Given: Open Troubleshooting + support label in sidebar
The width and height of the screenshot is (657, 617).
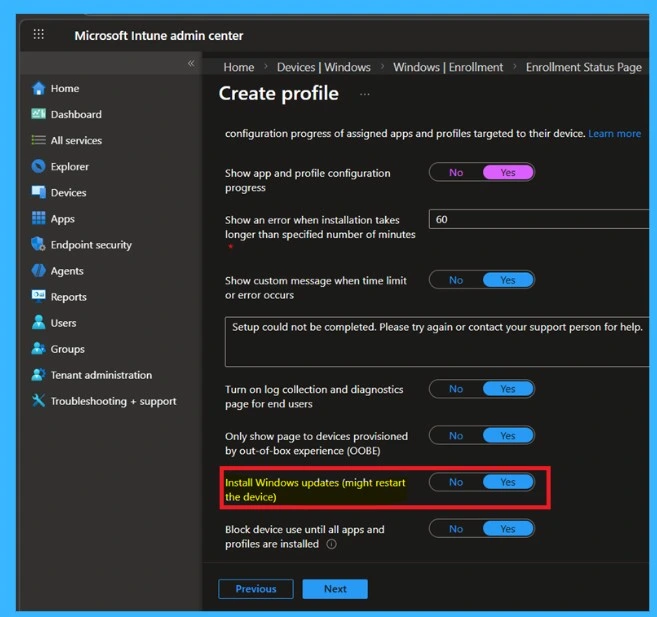Looking at the screenshot, I should (114, 401).
